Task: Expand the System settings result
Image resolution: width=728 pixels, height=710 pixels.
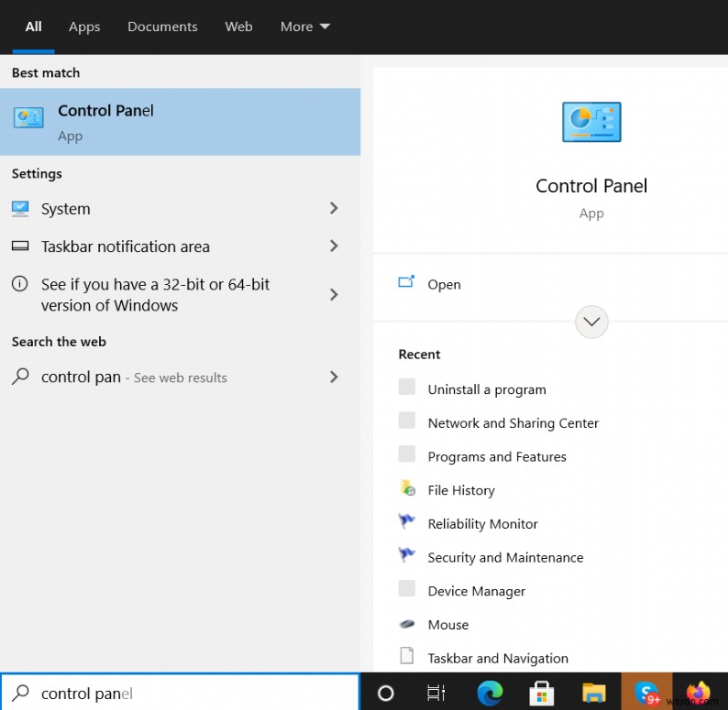Action: point(334,208)
